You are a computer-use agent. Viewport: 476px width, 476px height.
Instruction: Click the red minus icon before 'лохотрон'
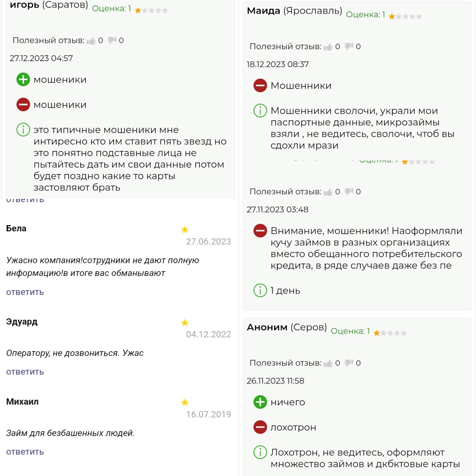tap(260, 427)
